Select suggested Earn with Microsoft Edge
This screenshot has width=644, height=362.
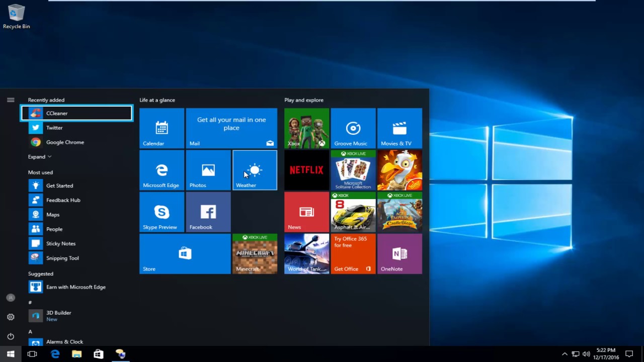click(x=76, y=287)
